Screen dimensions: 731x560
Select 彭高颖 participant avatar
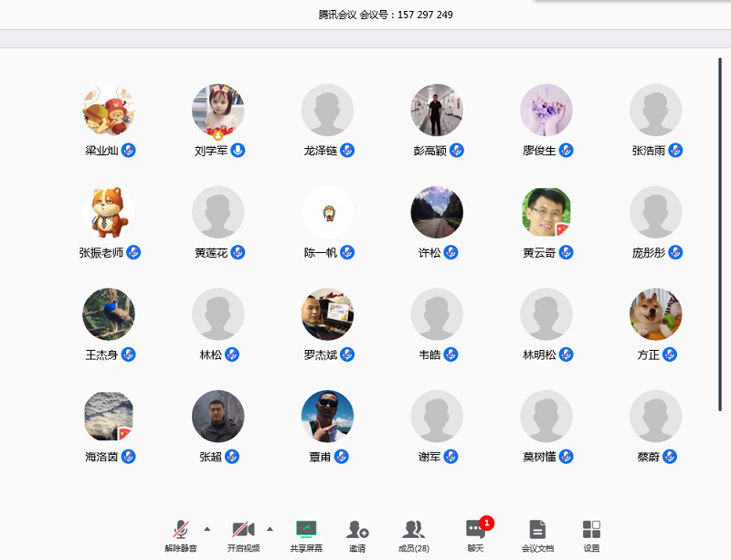pyautogui.click(x=437, y=111)
